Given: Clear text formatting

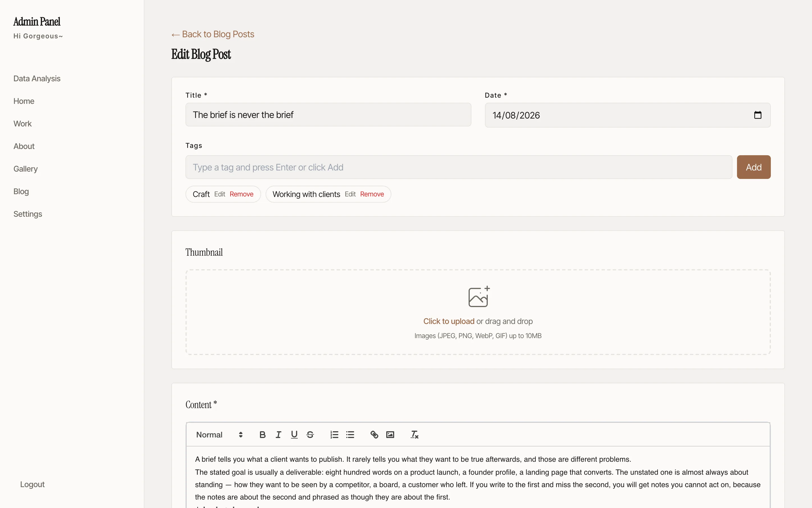Looking at the screenshot, I should (414, 435).
